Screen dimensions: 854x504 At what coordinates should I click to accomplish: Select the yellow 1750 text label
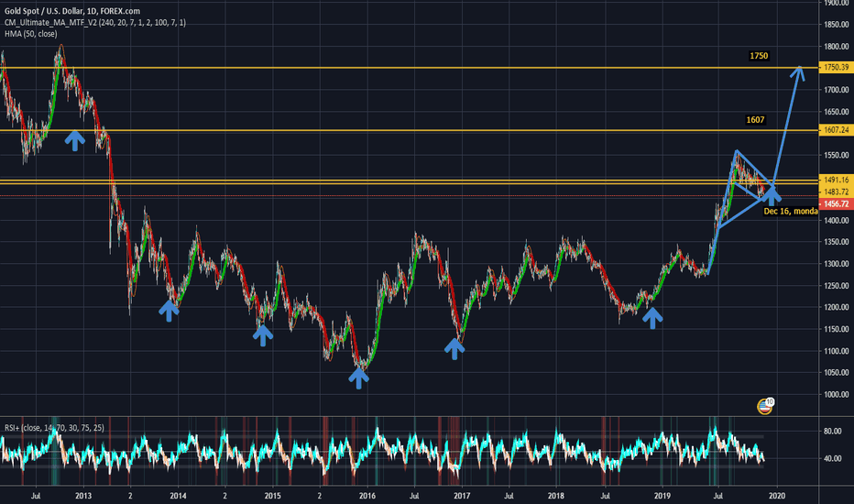tap(759, 57)
